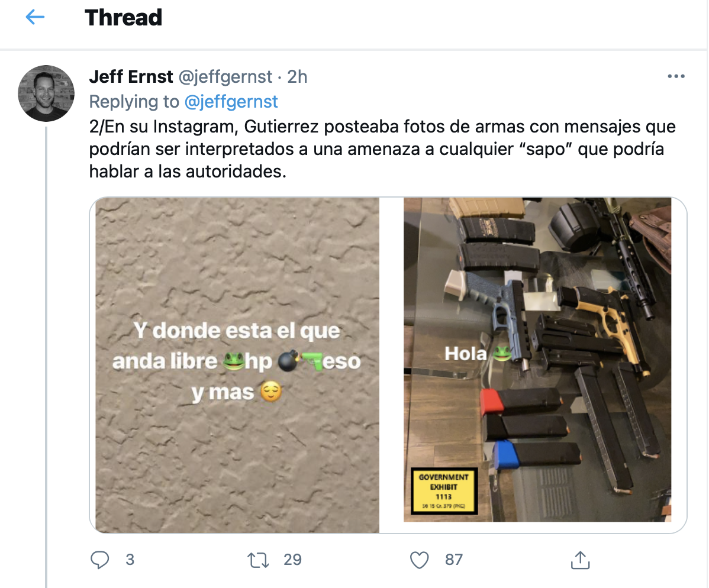Click the reply speech bubble icon
Screen dimensions: 709x588
(99, 560)
